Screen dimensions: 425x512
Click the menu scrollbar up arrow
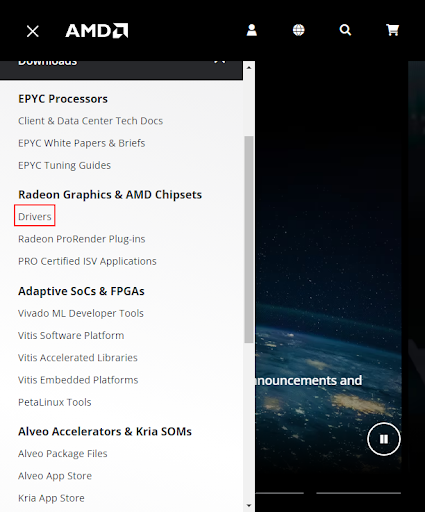[x=249, y=68]
